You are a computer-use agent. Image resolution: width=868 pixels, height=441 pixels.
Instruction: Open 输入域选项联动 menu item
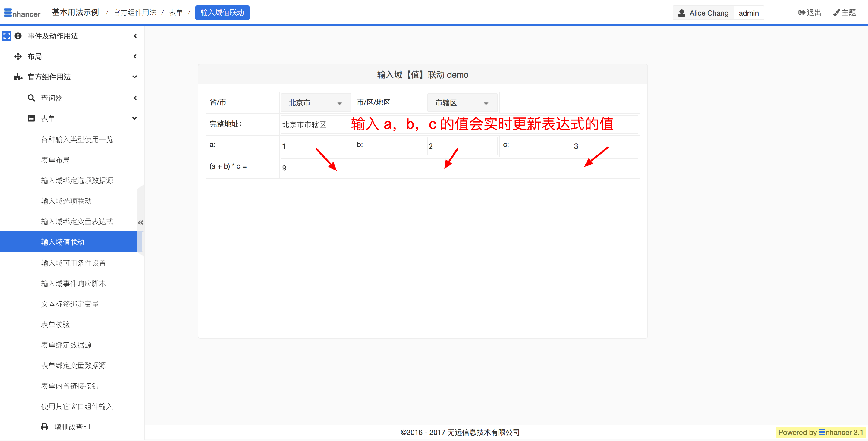pyautogui.click(x=66, y=201)
